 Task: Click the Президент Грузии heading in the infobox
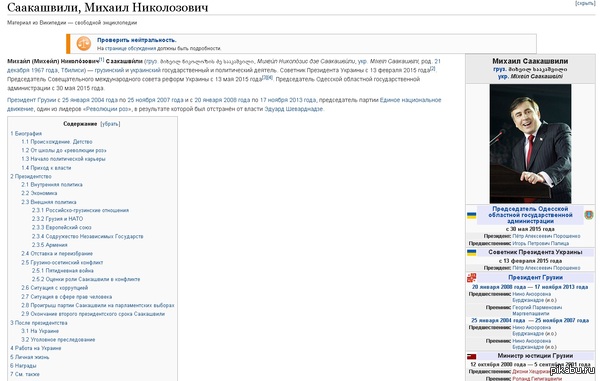(535, 278)
